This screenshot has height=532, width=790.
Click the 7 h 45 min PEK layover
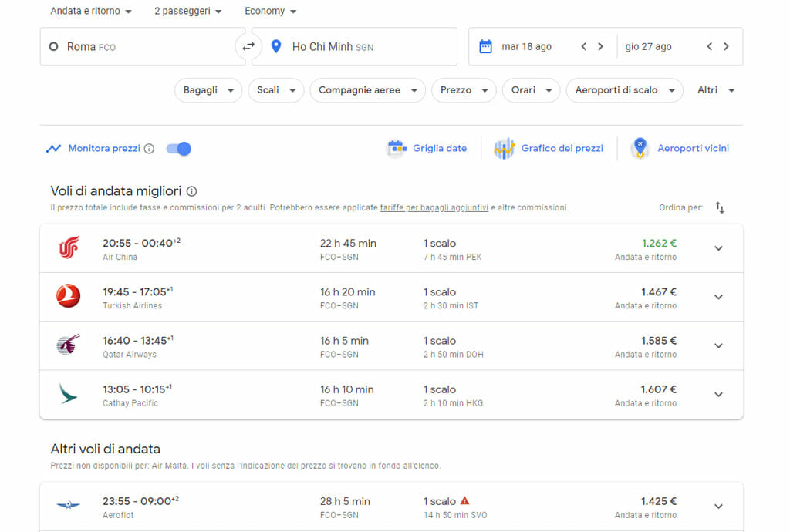(x=452, y=258)
